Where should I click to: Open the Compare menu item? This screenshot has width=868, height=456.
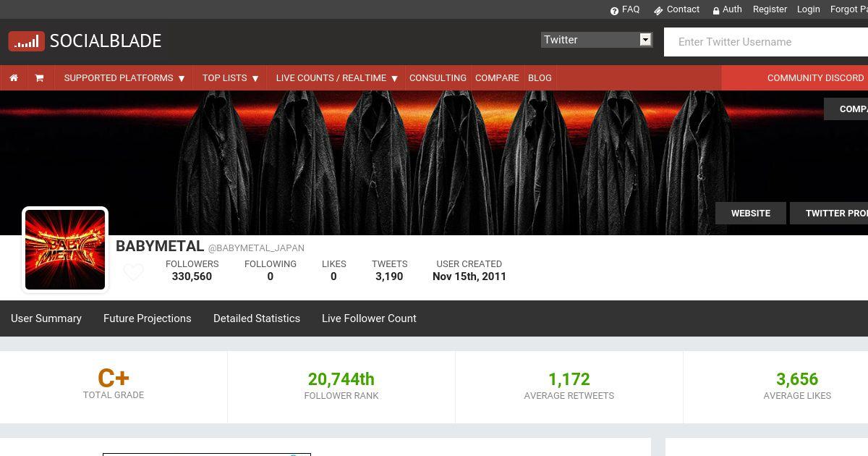point(497,77)
